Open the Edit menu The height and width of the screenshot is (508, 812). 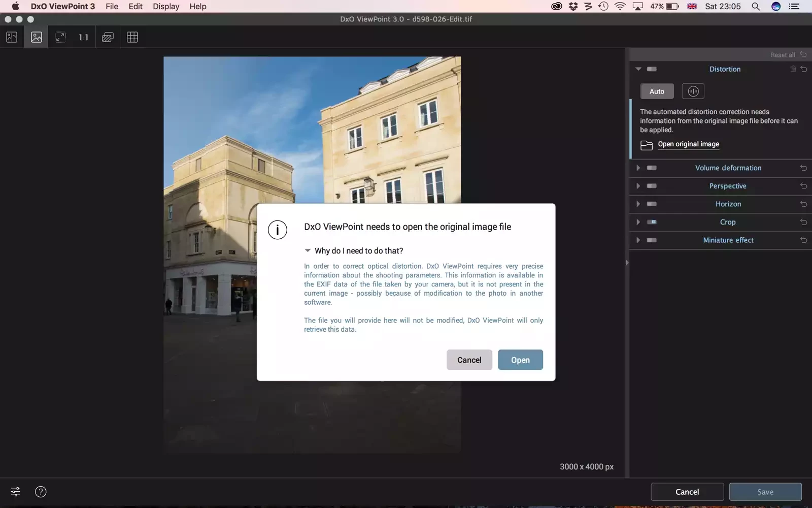[x=136, y=7]
